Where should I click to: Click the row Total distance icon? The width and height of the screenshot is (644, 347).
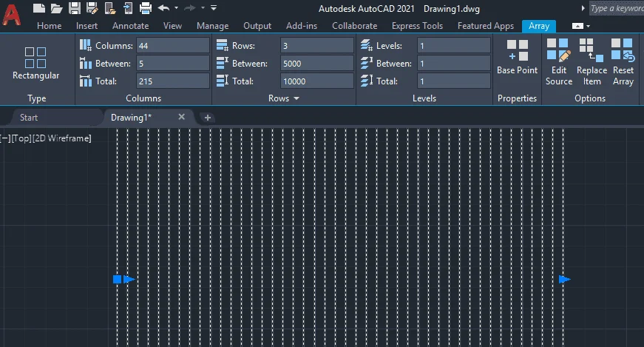[223, 81]
